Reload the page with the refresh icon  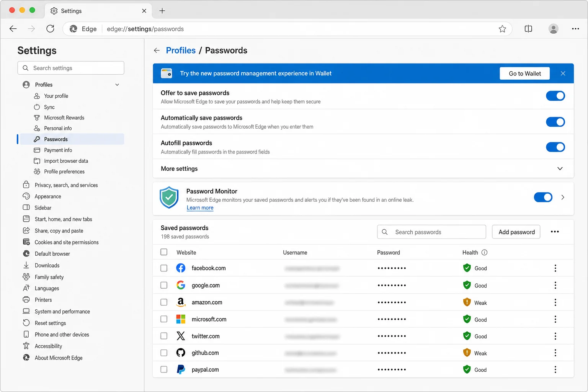[50, 29]
